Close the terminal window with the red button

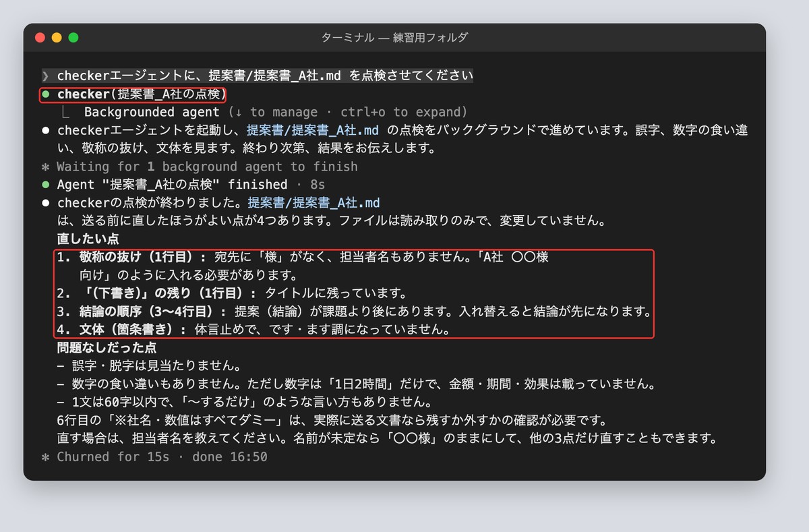[40, 38]
